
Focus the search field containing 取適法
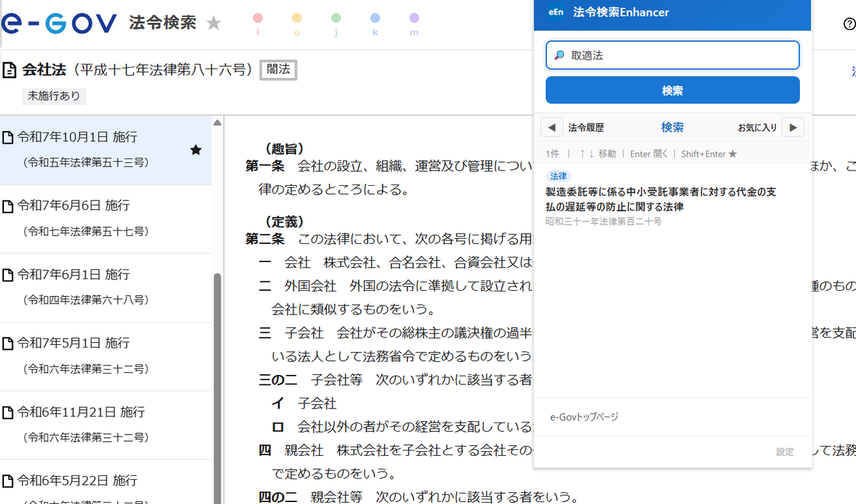673,55
